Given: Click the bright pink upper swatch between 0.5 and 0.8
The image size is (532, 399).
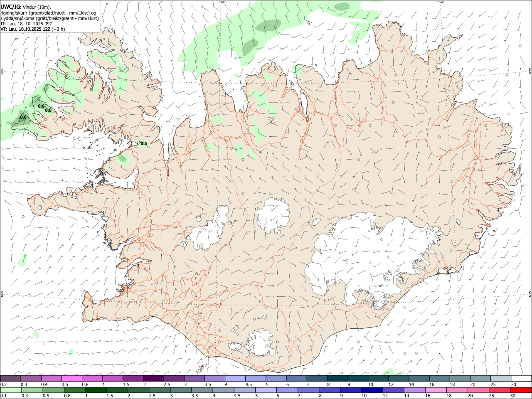Looking at the screenshot, I should click(x=72, y=378).
